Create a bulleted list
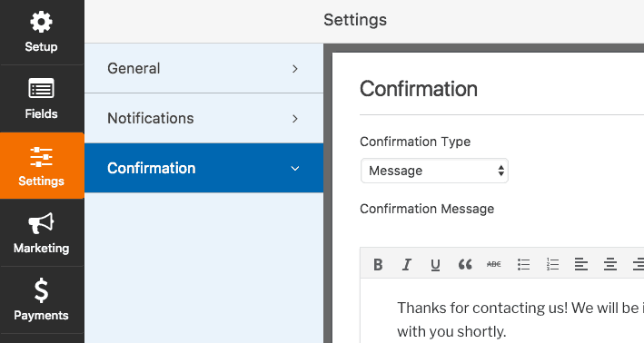This screenshot has width=644, height=343. pos(523,265)
